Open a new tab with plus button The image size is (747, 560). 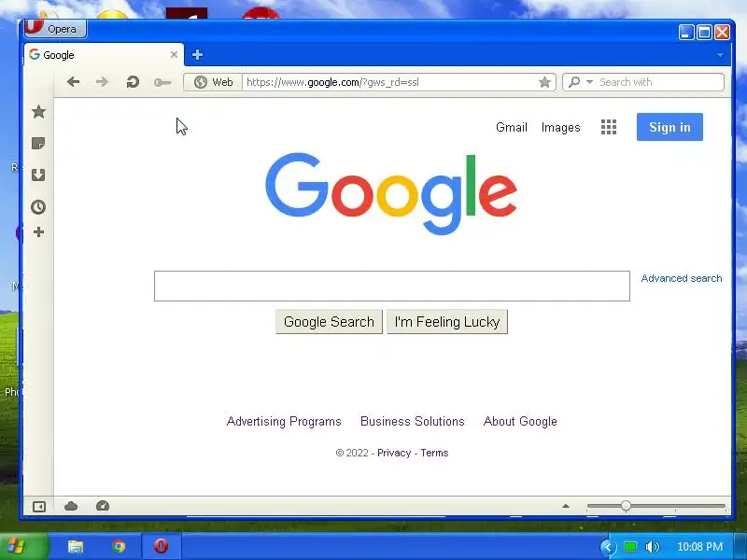pyautogui.click(x=197, y=55)
